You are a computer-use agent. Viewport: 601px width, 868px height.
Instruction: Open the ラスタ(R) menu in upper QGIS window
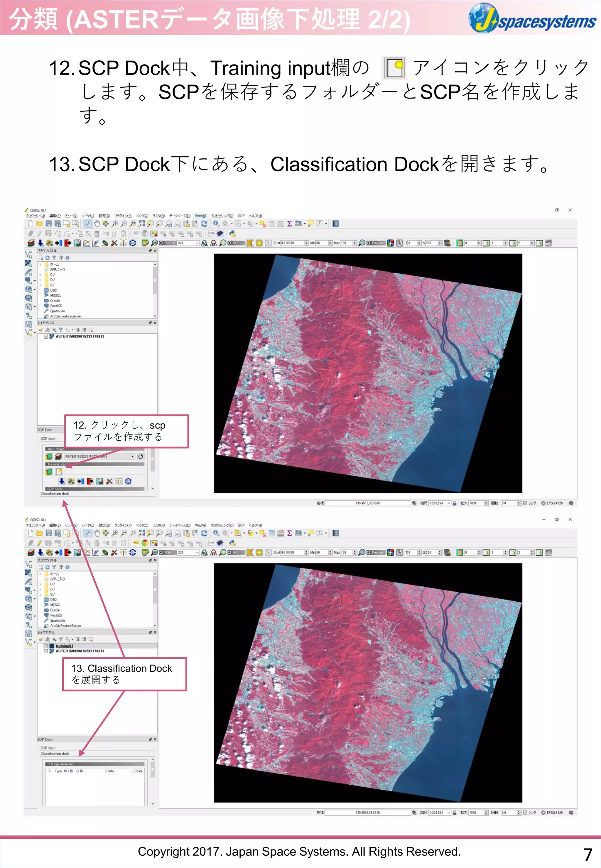158,216
